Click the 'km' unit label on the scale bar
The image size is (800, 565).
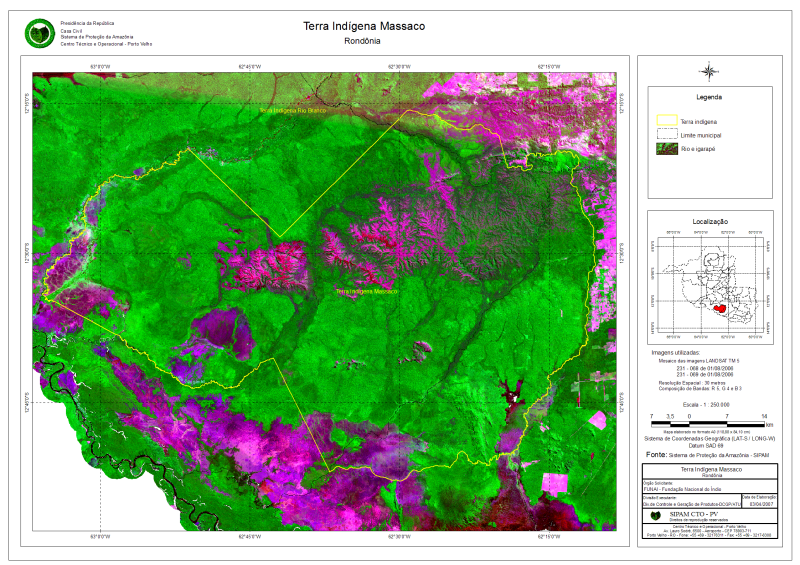click(x=769, y=425)
